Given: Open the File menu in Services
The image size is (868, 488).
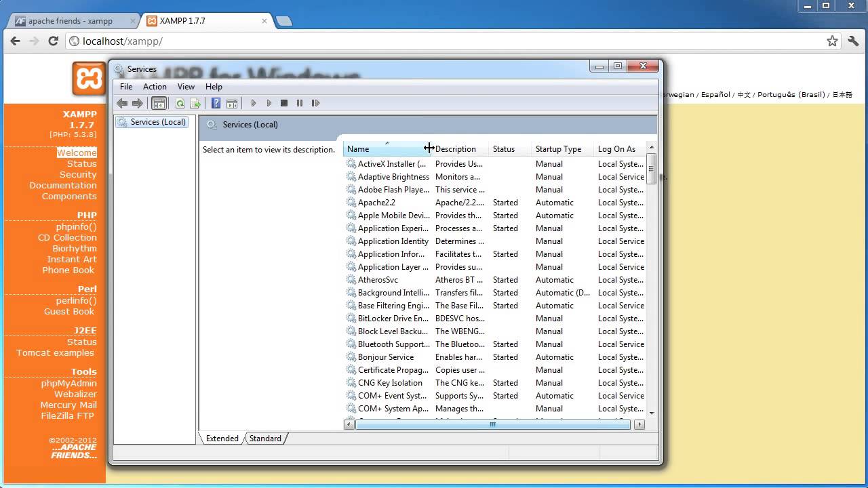Looking at the screenshot, I should [x=126, y=87].
